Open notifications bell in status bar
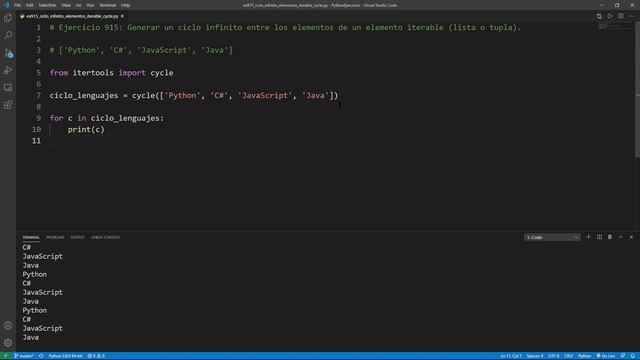This screenshot has width=640, height=360. click(633, 356)
